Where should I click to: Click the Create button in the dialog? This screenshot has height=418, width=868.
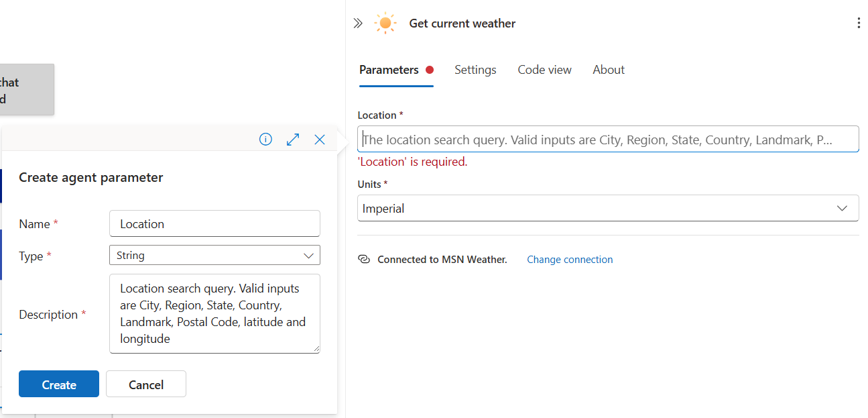pyautogui.click(x=58, y=384)
